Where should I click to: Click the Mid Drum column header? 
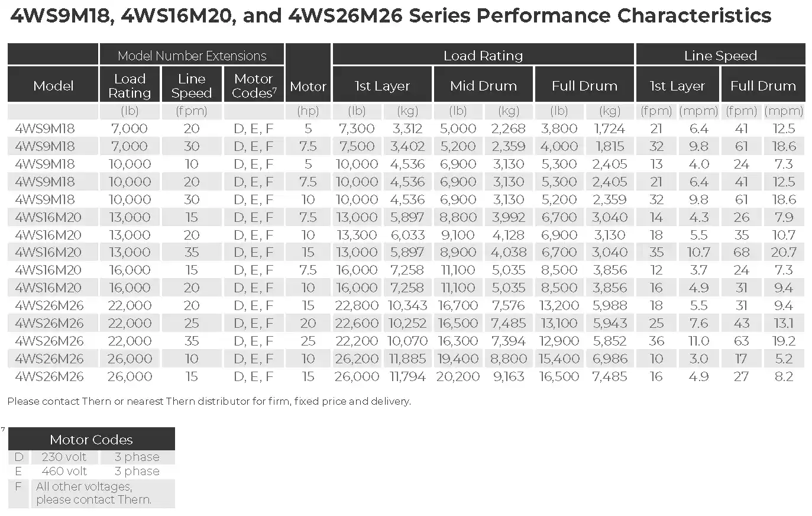483,86
